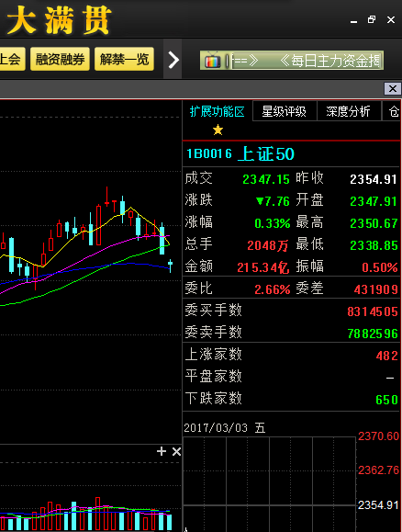402x532 pixels.
Task: Open the 解禁一览 button
Action: (124, 59)
